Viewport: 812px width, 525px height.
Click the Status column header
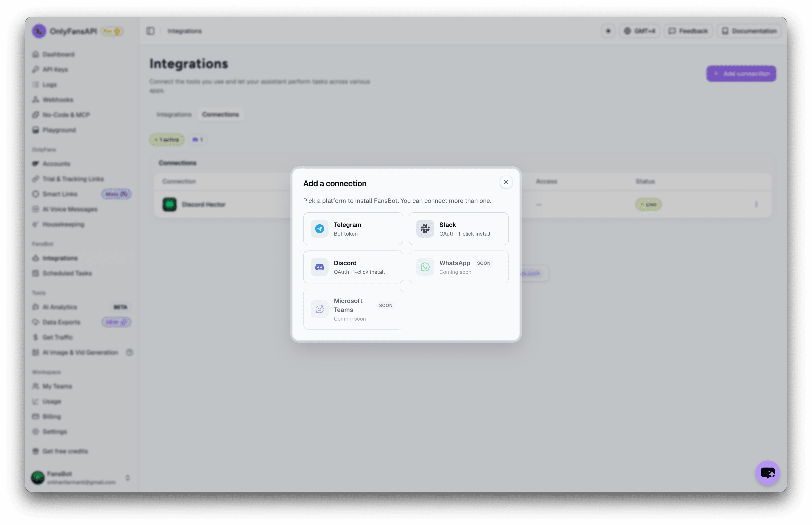click(x=645, y=181)
